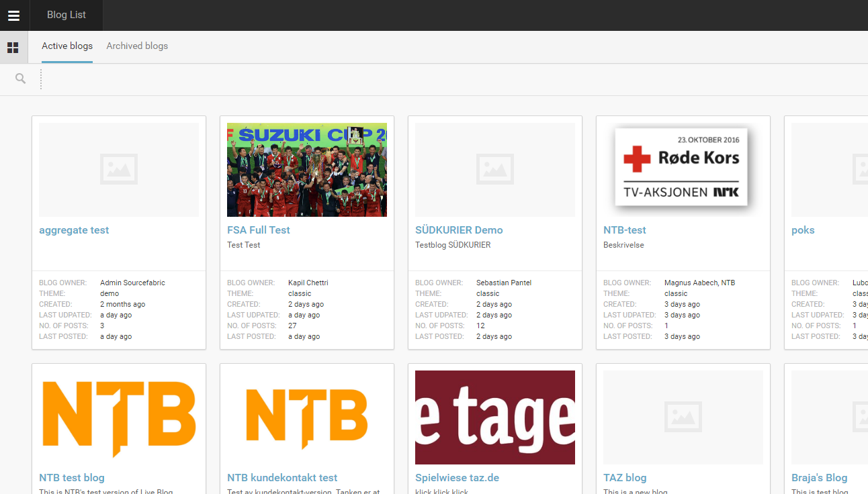868x494 pixels.
Task: Switch to grid view layout
Action: click(x=13, y=48)
